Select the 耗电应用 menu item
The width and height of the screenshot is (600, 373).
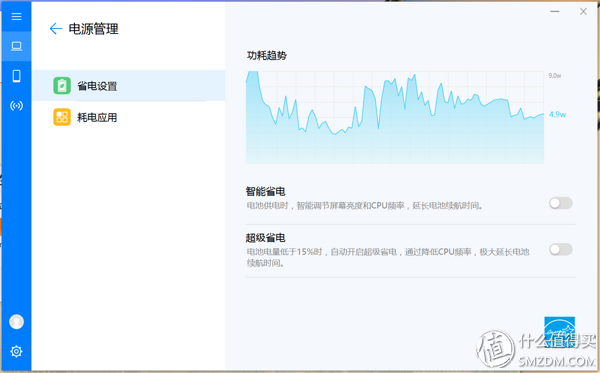(x=129, y=117)
